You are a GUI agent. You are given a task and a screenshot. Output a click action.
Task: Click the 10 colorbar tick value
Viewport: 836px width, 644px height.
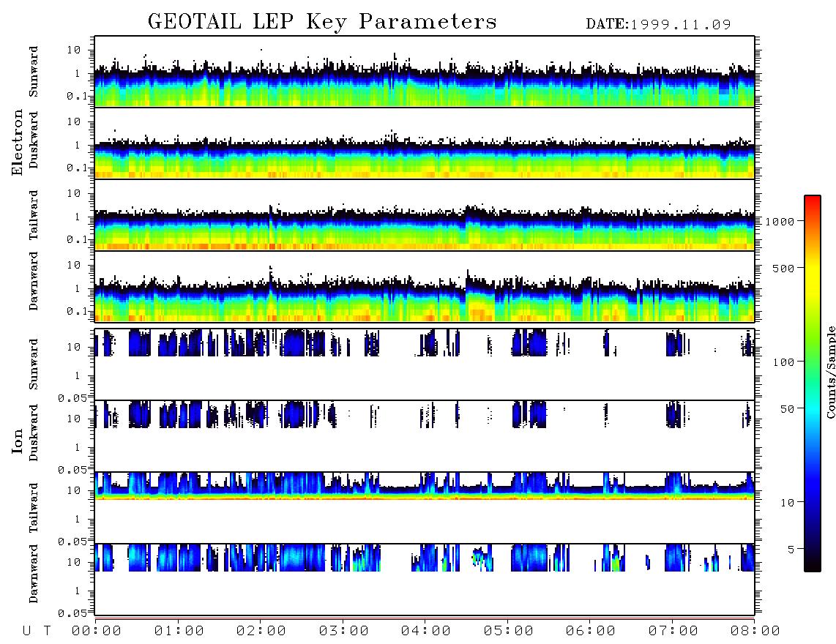pyautogui.click(x=788, y=502)
